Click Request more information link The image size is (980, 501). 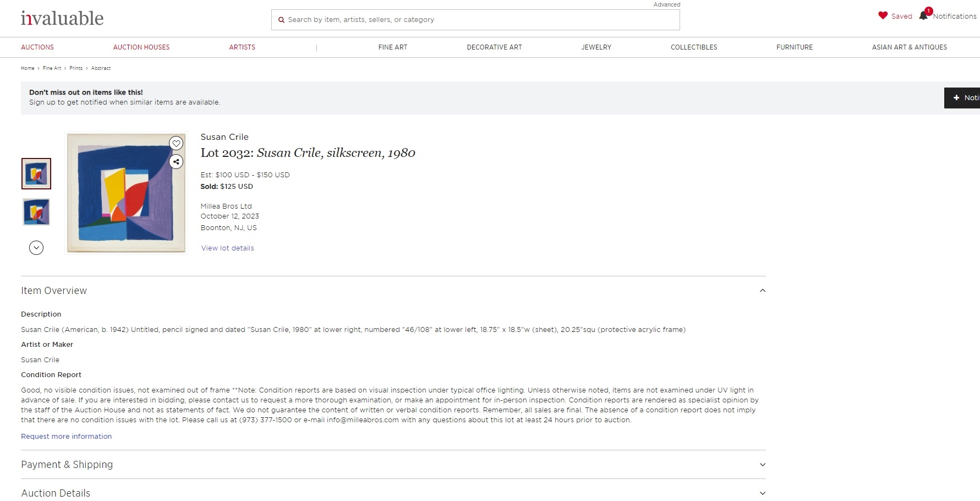pyautogui.click(x=66, y=437)
